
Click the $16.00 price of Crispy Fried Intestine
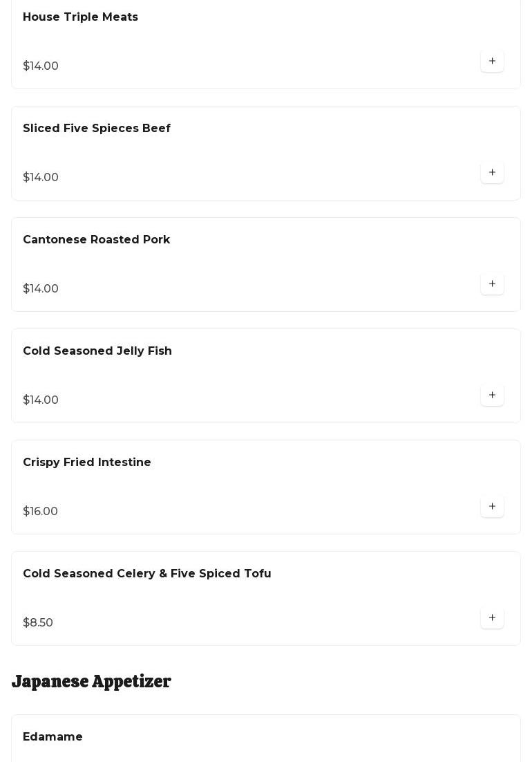40,512
